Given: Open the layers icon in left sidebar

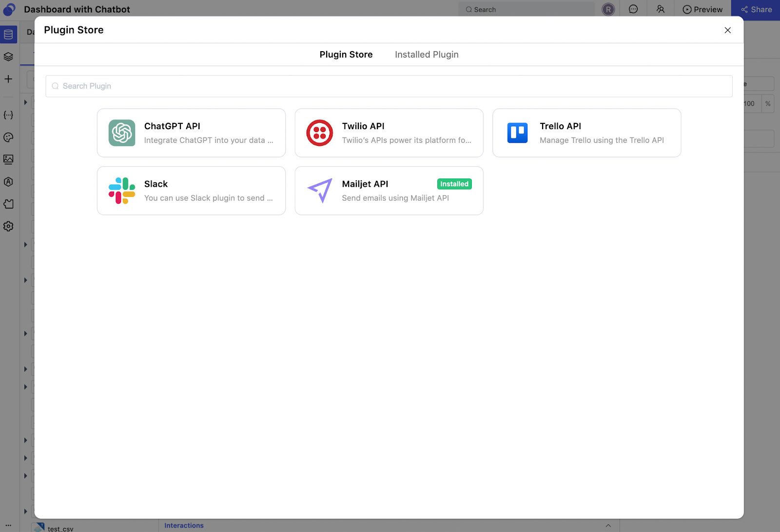Looking at the screenshot, I should pyautogui.click(x=8, y=57).
